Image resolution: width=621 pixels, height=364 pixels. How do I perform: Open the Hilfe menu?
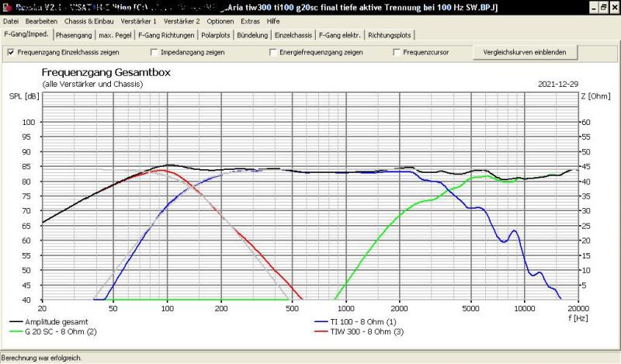coord(273,22)
